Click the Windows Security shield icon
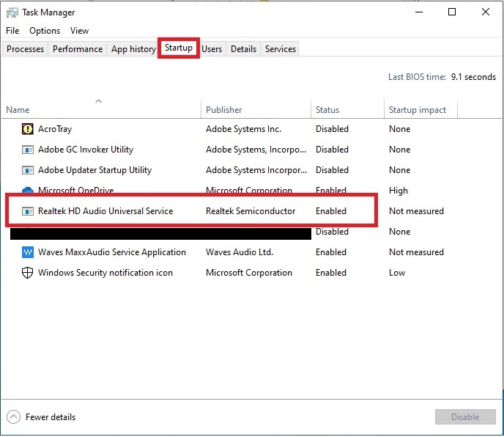504x437 pixels. click(x=28, y=273)
